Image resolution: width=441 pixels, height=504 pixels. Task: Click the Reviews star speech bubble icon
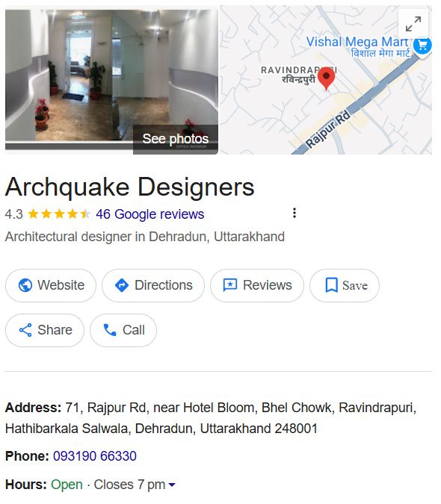click(230, 285)
